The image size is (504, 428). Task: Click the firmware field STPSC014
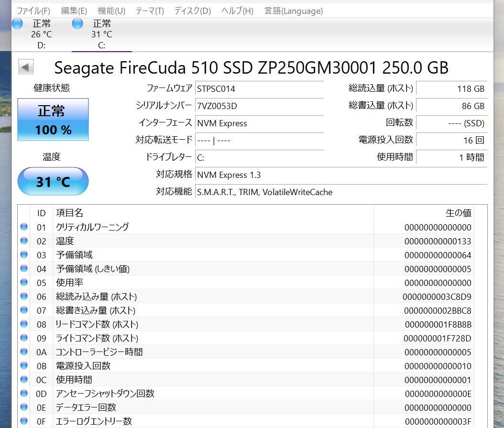tap(259, 89)
